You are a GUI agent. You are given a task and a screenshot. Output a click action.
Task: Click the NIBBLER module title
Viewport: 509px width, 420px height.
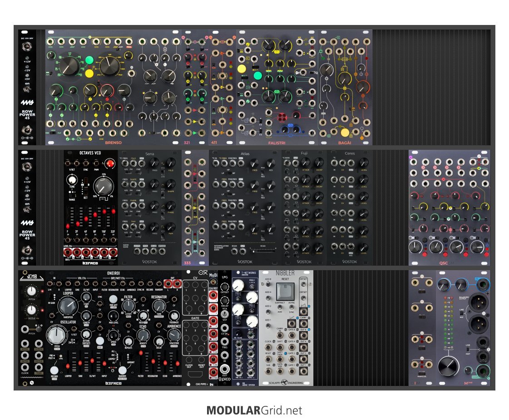pos(285,273)
